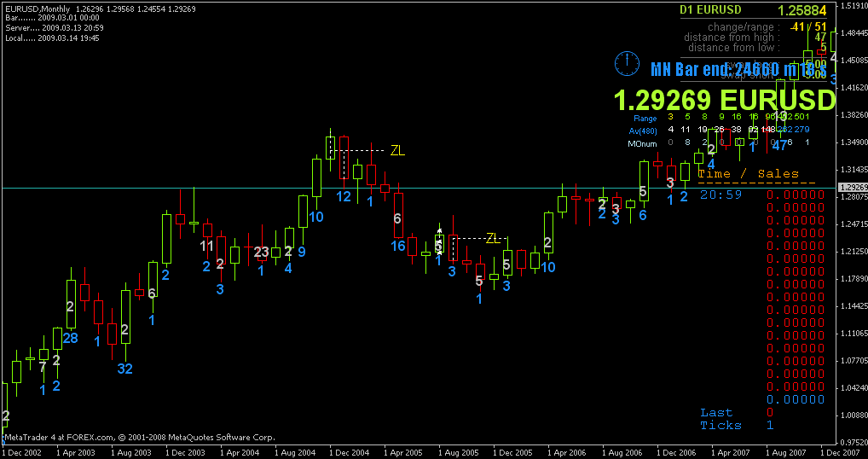This screenshot has width=868, height=459.
Task: Click the 279 value in the Av(480) row
Action: (802, 130)
